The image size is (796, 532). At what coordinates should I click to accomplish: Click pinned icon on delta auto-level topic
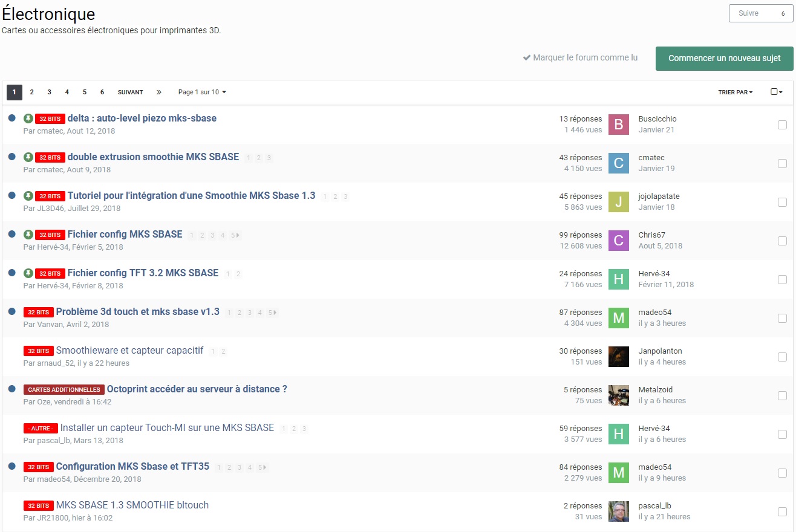click(28, 118)
